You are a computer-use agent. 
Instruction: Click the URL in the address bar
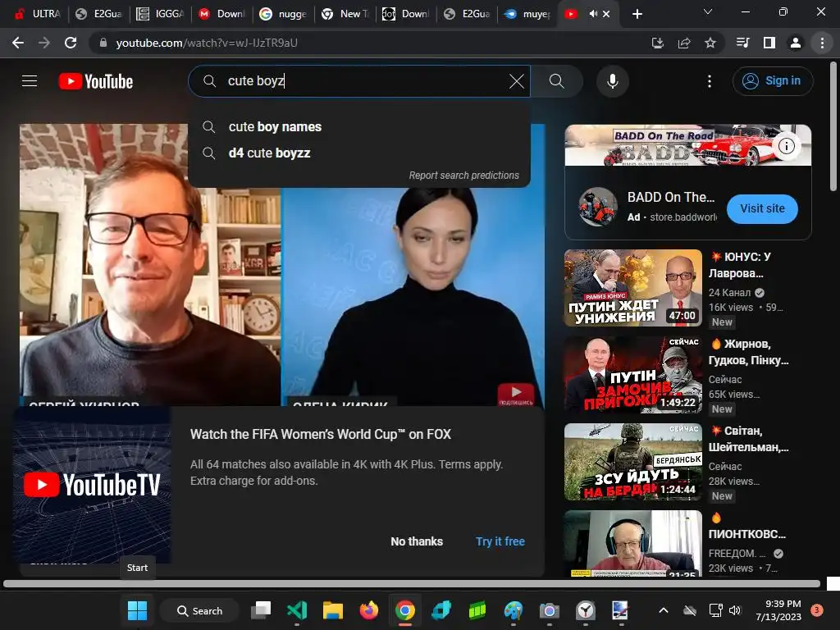(x=207, y=43)
